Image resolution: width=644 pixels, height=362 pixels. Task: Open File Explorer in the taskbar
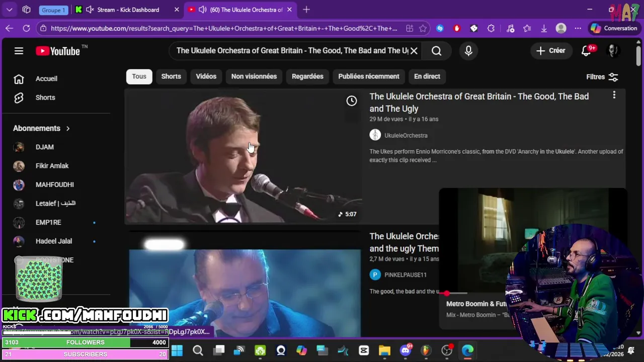(384, 350)
